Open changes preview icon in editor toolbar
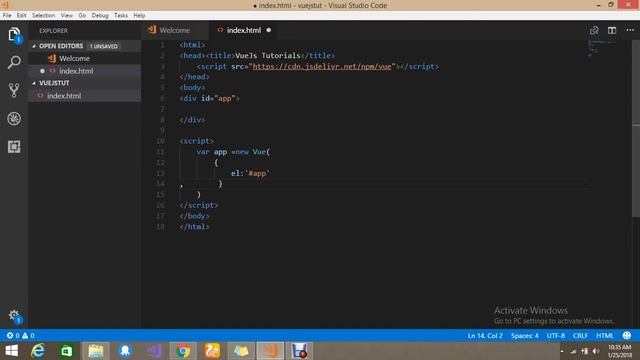The width and height of the screenshot is (640, 360). click(x=594, y=30)
